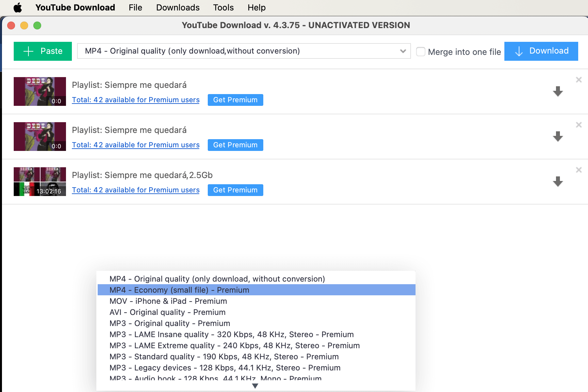
Task: Click Get Premium for first playlist
Action: [x=235, y=100]
